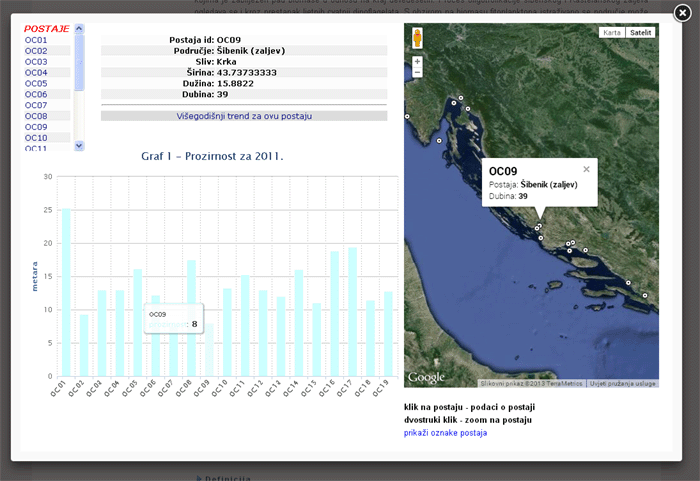Zoom out on the map
Screen dimensions: 700x481
(x=417, y=73)
